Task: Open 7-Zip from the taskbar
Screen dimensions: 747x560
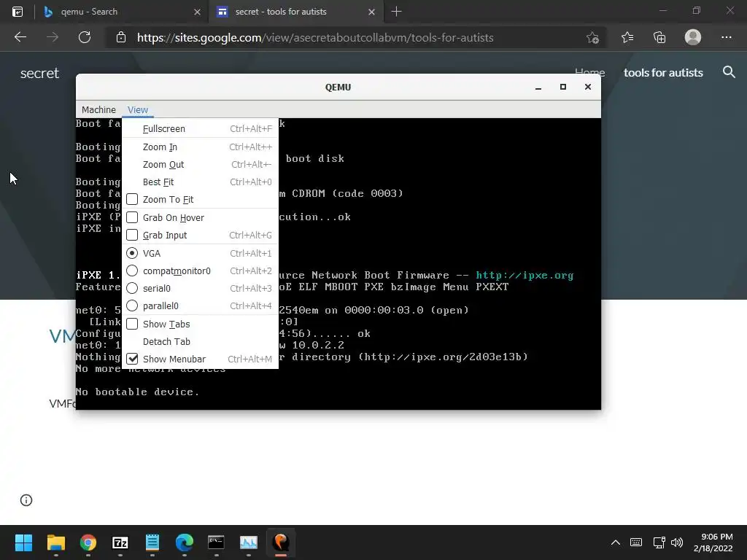Action: (x=120, y=542)
